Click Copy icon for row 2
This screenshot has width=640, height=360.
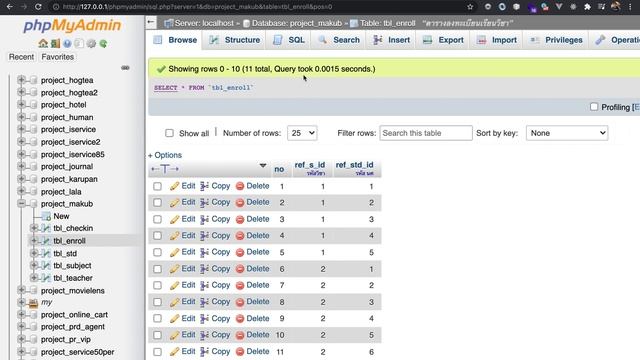pos(204,202)
